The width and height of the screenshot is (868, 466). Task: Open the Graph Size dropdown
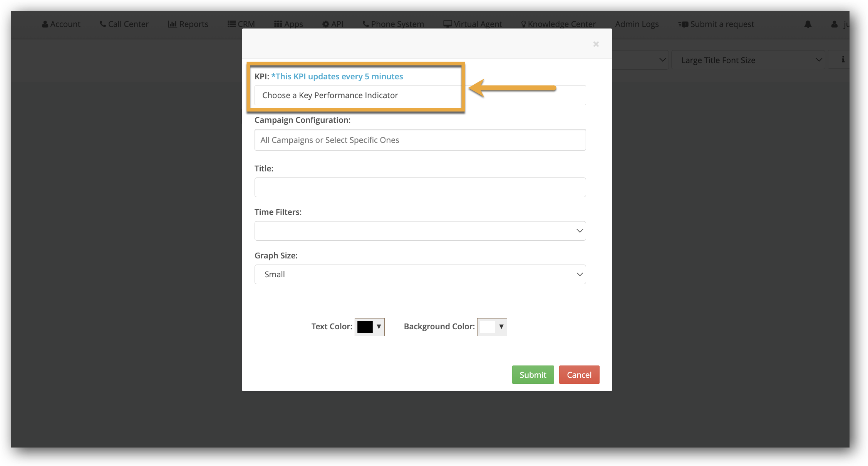click(x=420, y=274)
